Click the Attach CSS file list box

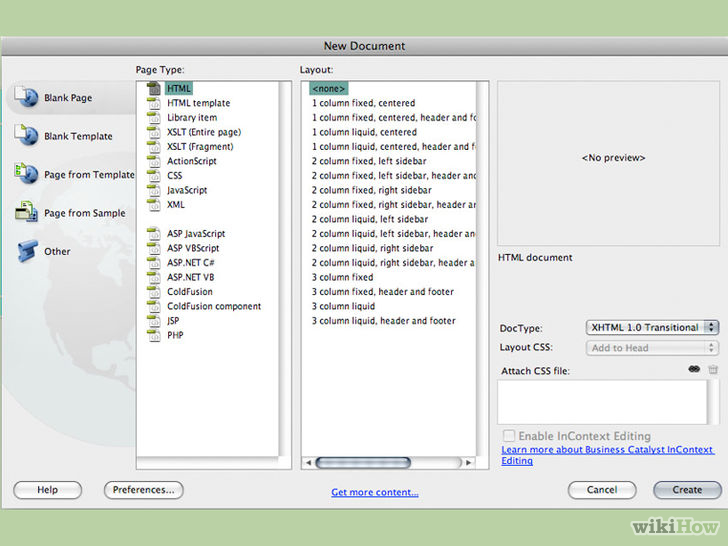[x=608, y=402]
